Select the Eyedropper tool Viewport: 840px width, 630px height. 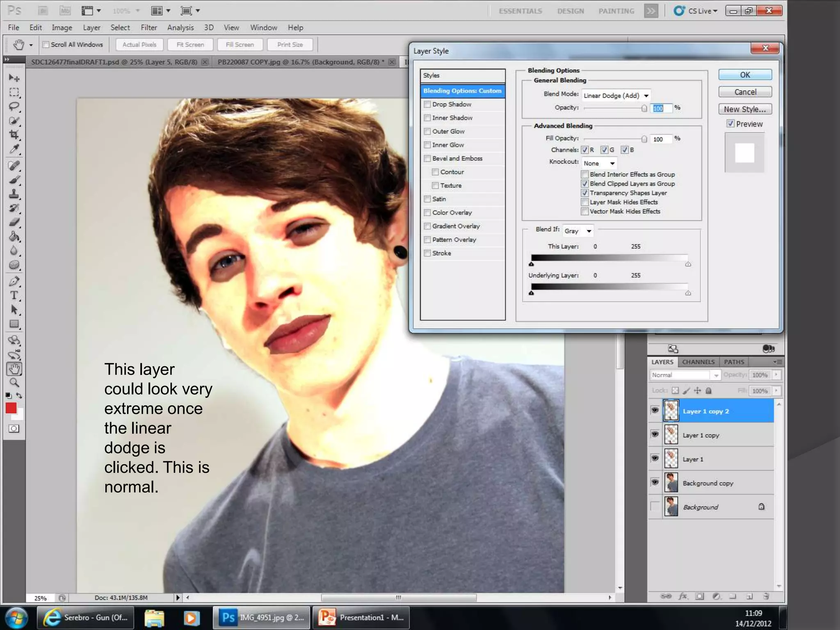[x=14, y=149]
